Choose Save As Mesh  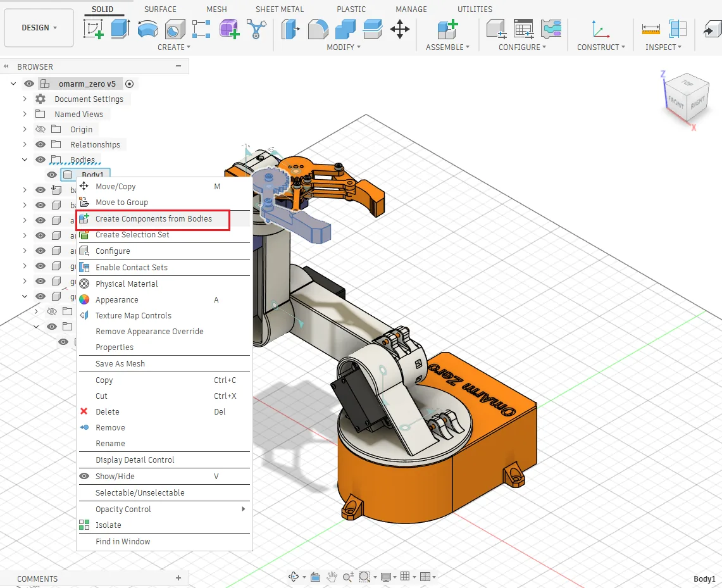coord(165,364)
